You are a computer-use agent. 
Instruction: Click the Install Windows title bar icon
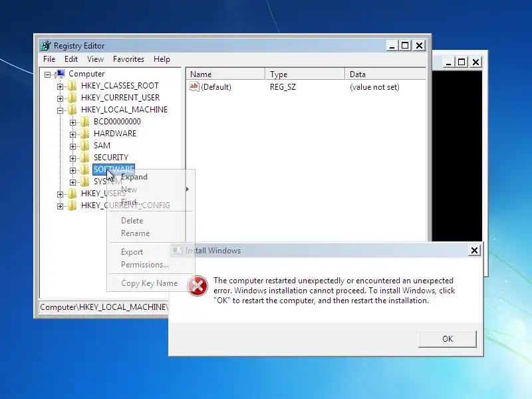(176, 251)
